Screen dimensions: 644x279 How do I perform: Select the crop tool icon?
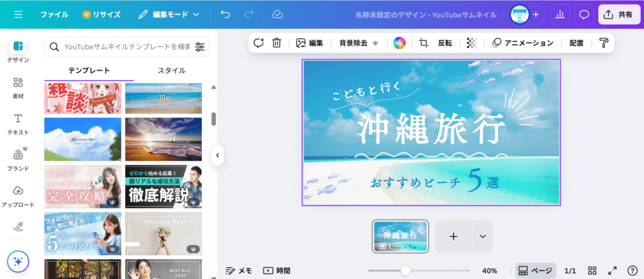pyautogui.click(x=423, y=43)
